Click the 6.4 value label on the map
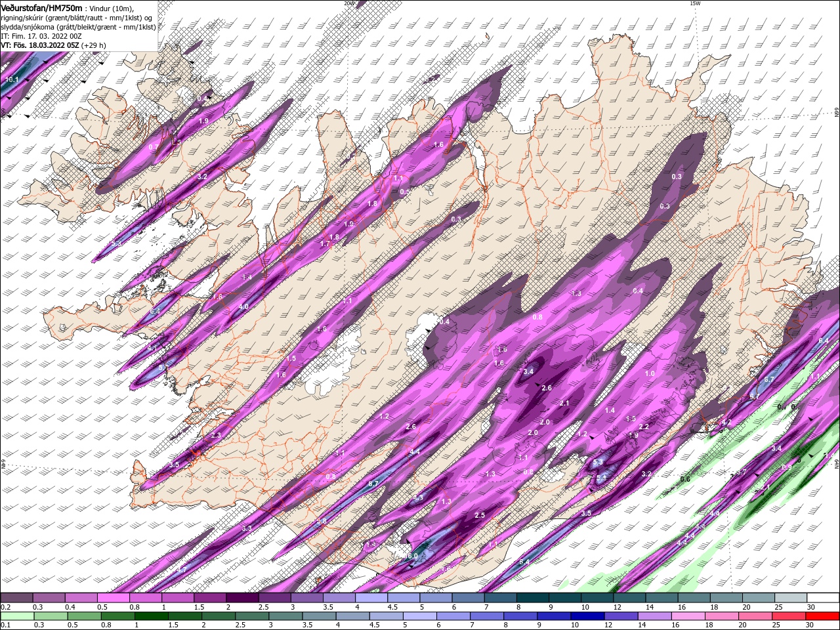This screenshot has height=630, width=840. [x=824, y=341]
